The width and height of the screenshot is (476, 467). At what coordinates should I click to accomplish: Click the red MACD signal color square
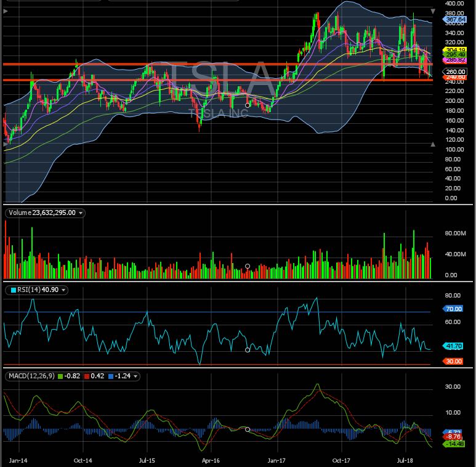click(87, 376)
